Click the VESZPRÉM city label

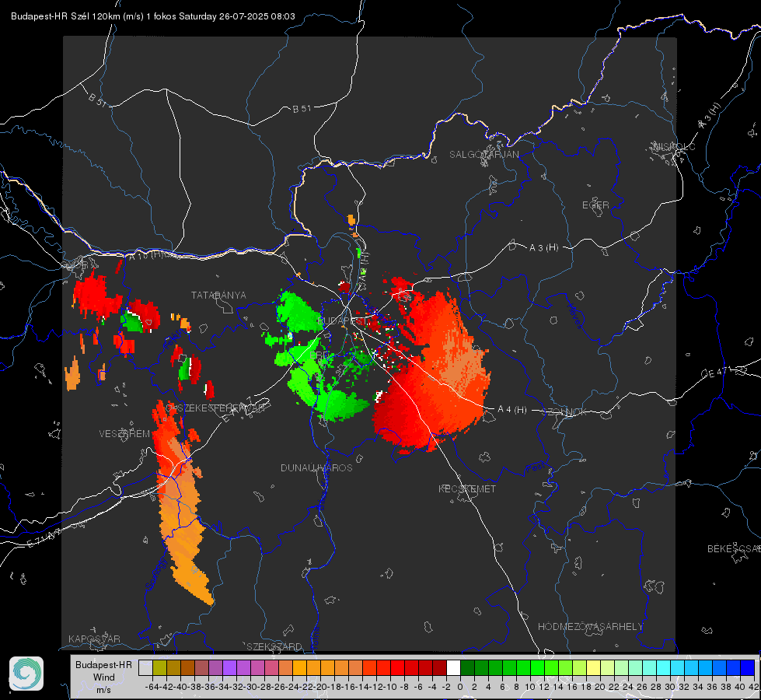(124, 433)
